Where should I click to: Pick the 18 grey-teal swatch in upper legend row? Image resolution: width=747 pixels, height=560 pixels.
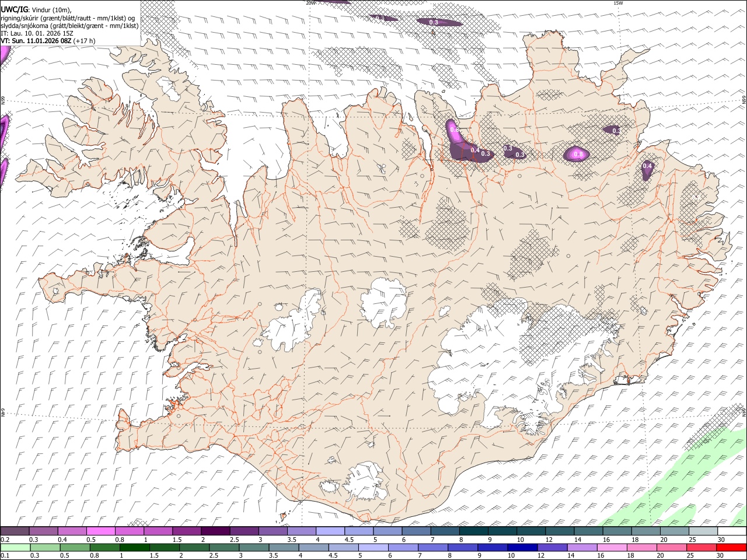coord(645,531)
